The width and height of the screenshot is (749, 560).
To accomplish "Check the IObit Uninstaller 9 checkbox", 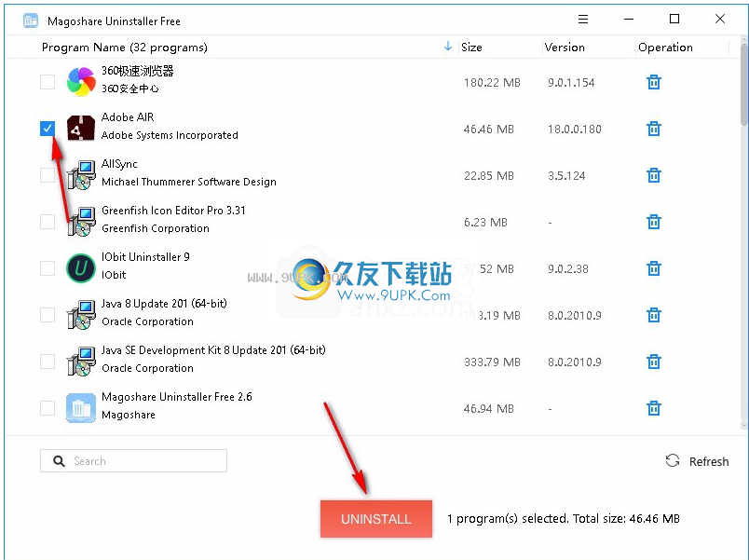I will [48, 268].
